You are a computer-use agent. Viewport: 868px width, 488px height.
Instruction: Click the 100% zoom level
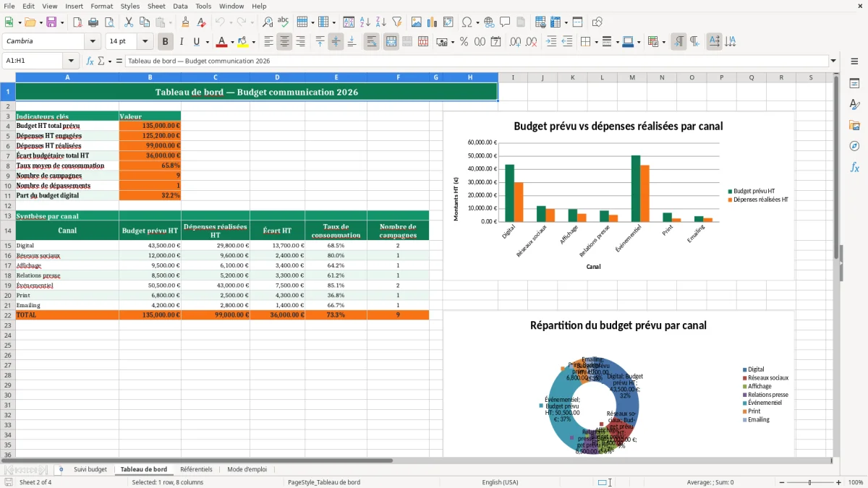click(855, 482)
